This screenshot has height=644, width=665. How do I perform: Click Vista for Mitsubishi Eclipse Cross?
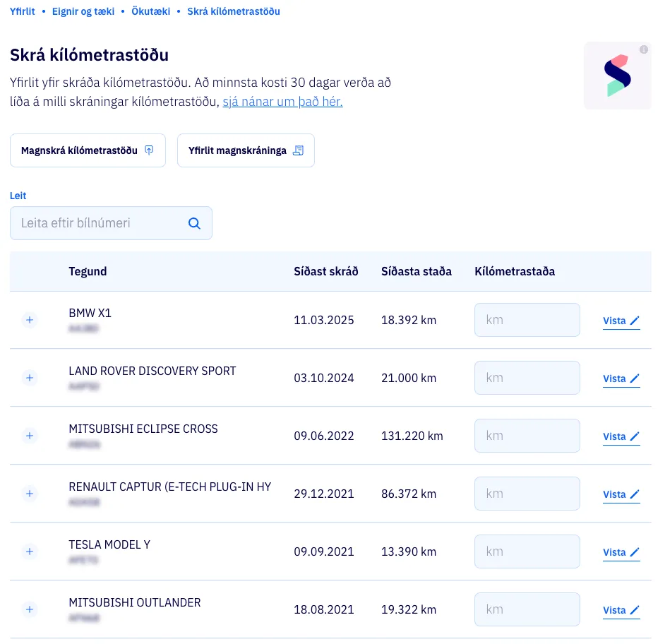[x=621, y=436]
